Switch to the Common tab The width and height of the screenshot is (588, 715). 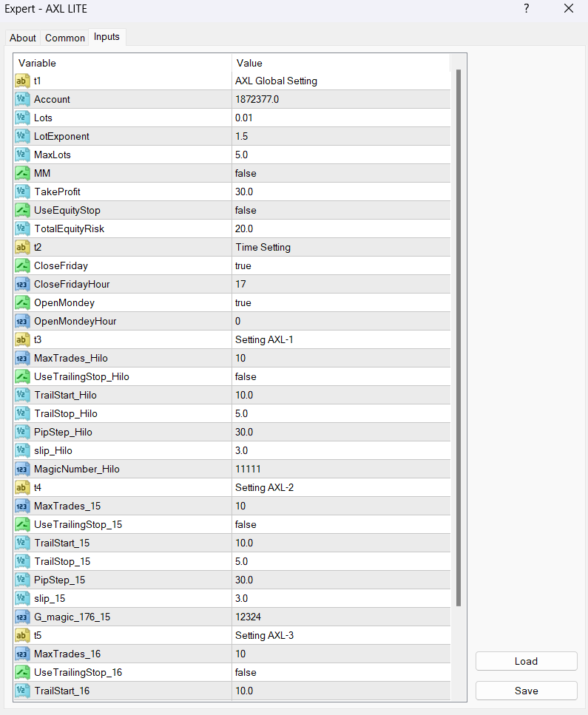tap(65, 38)
